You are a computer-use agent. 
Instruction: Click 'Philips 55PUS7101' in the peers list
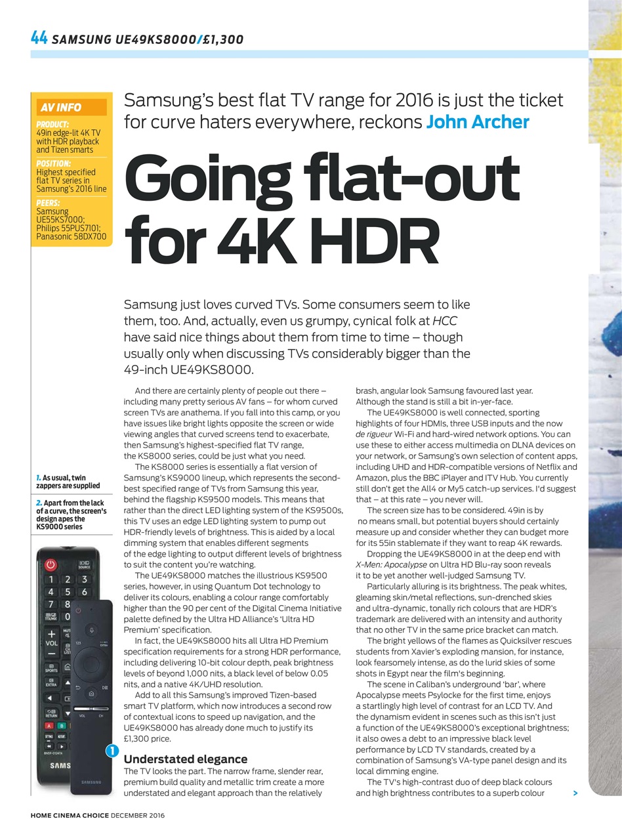pyautogui.click(x=68, y=228)
